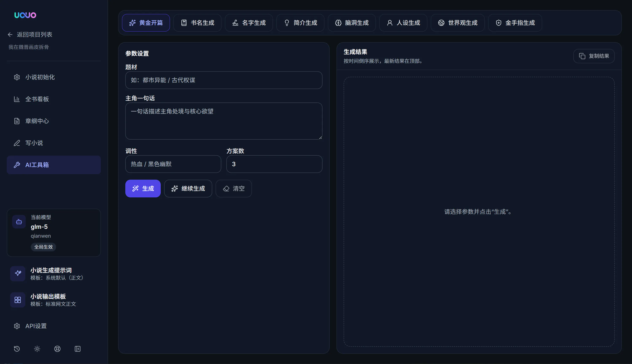The image size is (632, 364).
Task: Click the sparkles icon on 黄金开篇 tab
Action: point(132,23)
